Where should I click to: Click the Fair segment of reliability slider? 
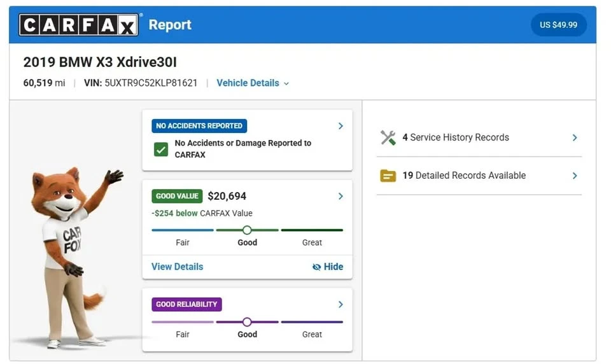(183, 322)
